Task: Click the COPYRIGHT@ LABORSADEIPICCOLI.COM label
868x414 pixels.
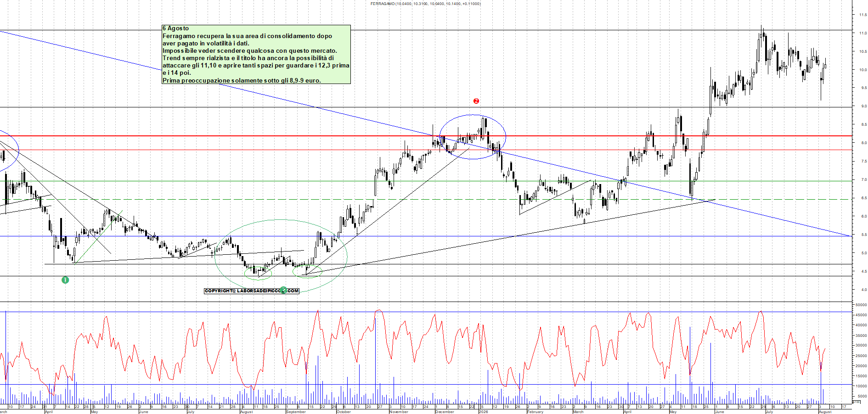Action: tap(252, 291)
